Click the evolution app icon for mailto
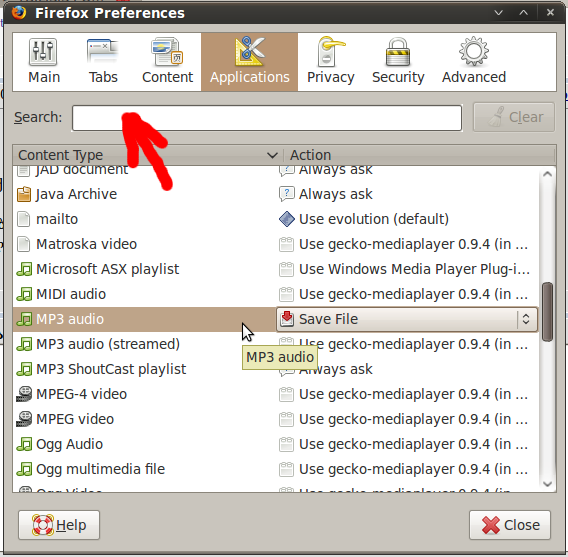The height and width of the screenshot is (557, 568). 287,219
